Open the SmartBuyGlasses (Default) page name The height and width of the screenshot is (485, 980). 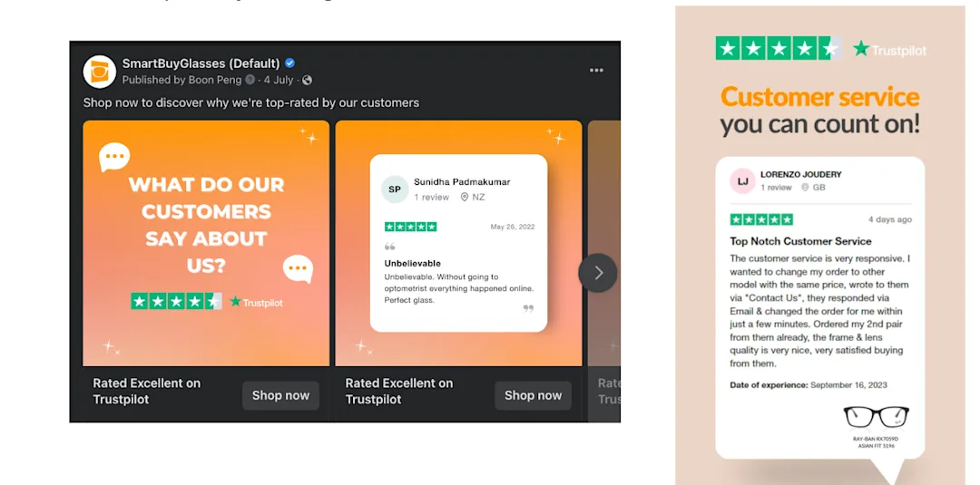201,63
